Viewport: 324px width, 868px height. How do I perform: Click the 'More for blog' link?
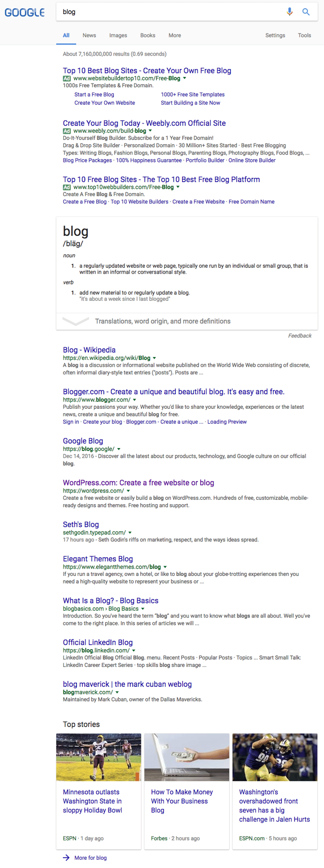pos(91,858)
